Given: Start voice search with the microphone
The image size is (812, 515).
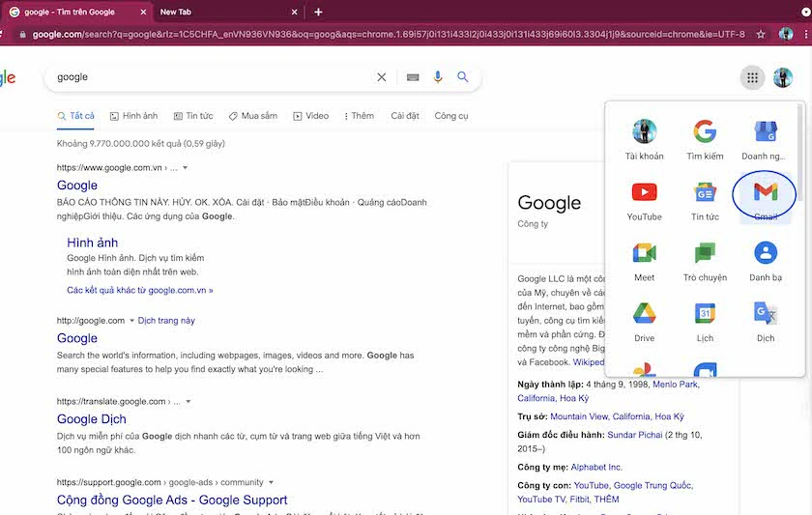Looking at the screenshot, I should [438, 77].
